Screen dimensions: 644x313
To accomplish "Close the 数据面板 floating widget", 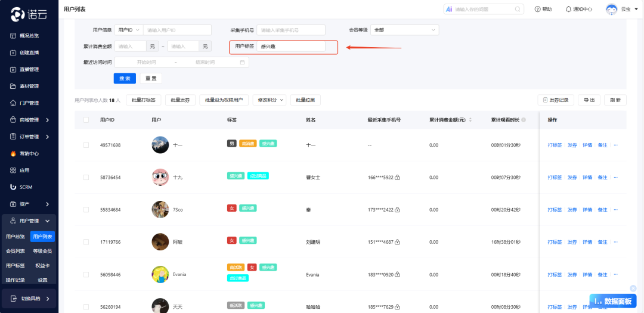I will 633,289.
